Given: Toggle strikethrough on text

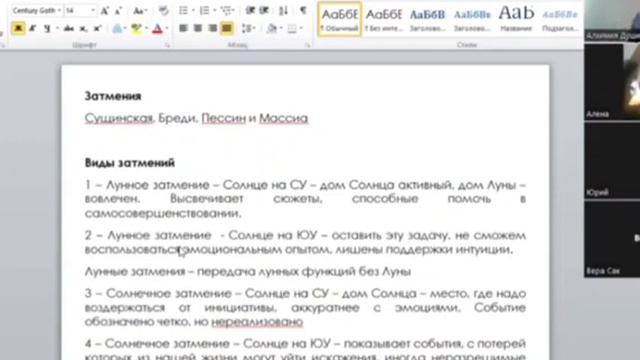Looking at the screenshot, I should click(x=69, y=29).
